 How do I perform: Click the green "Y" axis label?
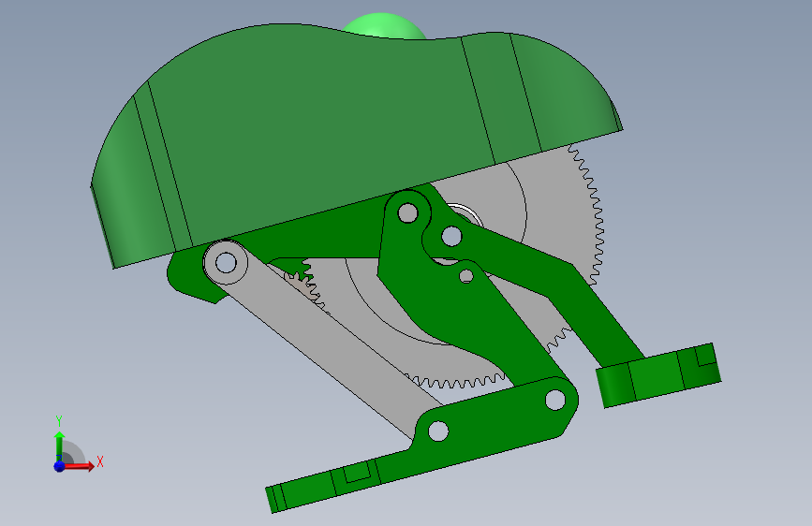tap(59, 421)
